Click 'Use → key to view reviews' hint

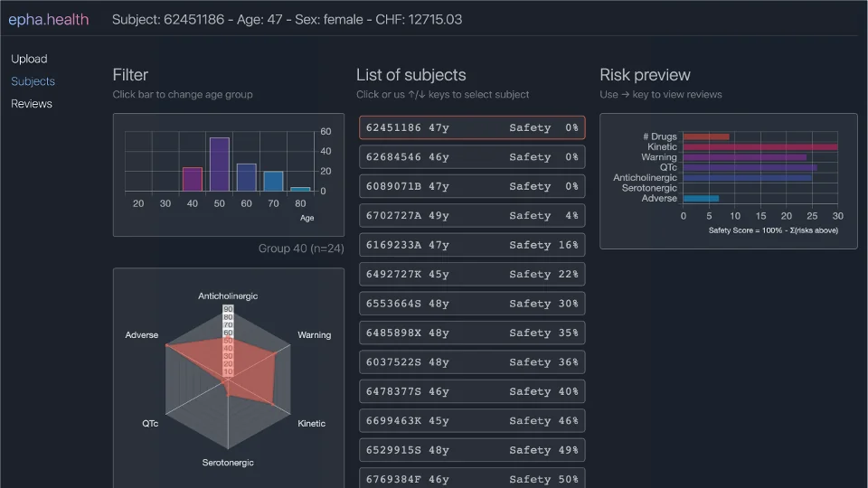pos(660,95)
